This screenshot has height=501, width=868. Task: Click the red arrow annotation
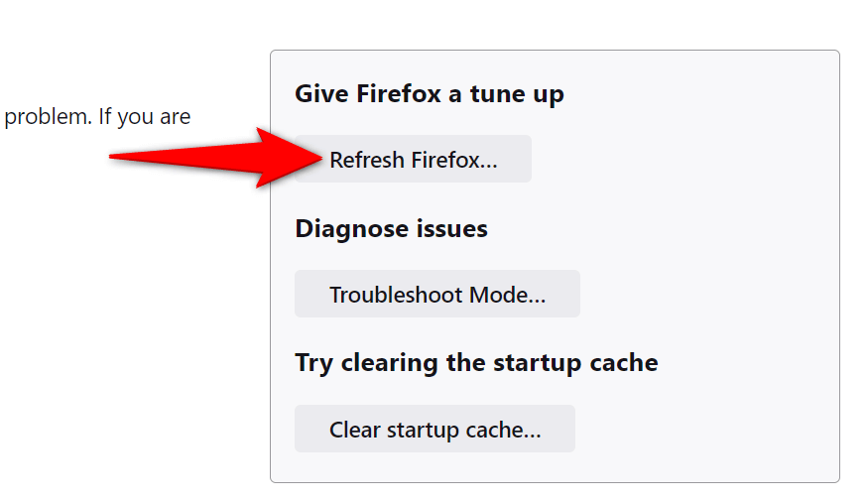(218, 157)
